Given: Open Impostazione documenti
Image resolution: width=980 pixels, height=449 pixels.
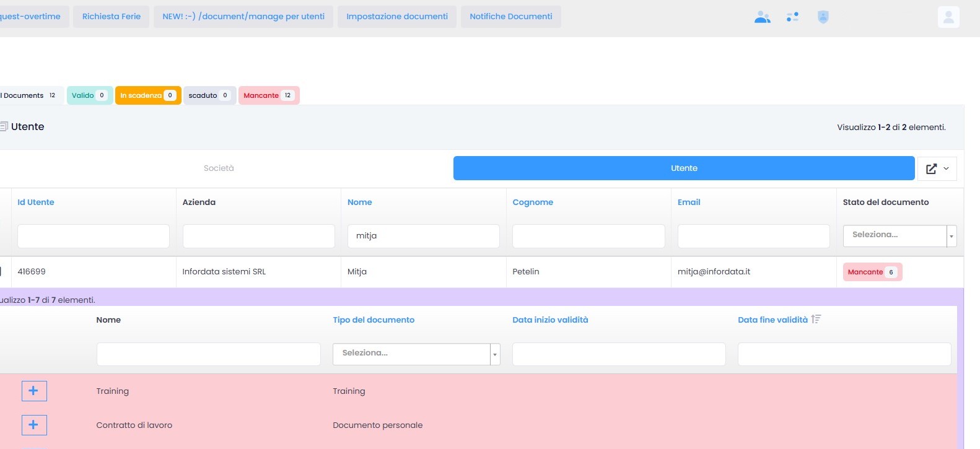Looking at the screenshot, I should [397, 17].
